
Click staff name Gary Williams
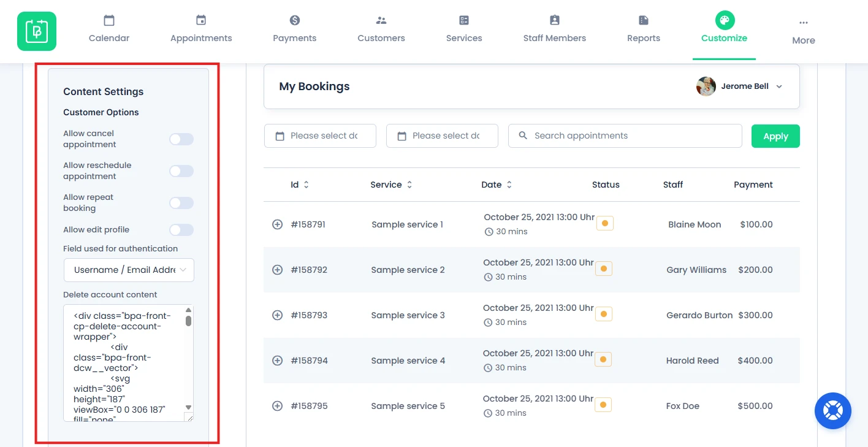(696, 270)
